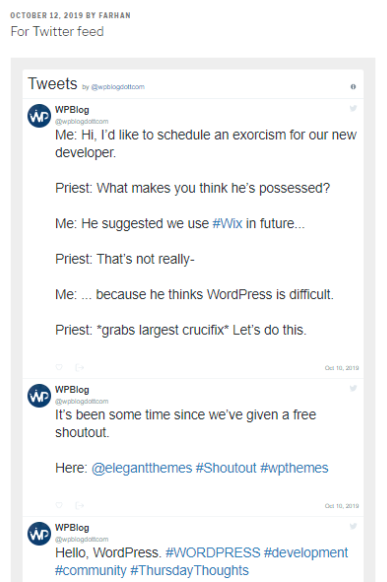Open the #Shoutout hashtag

click(226, 468)
